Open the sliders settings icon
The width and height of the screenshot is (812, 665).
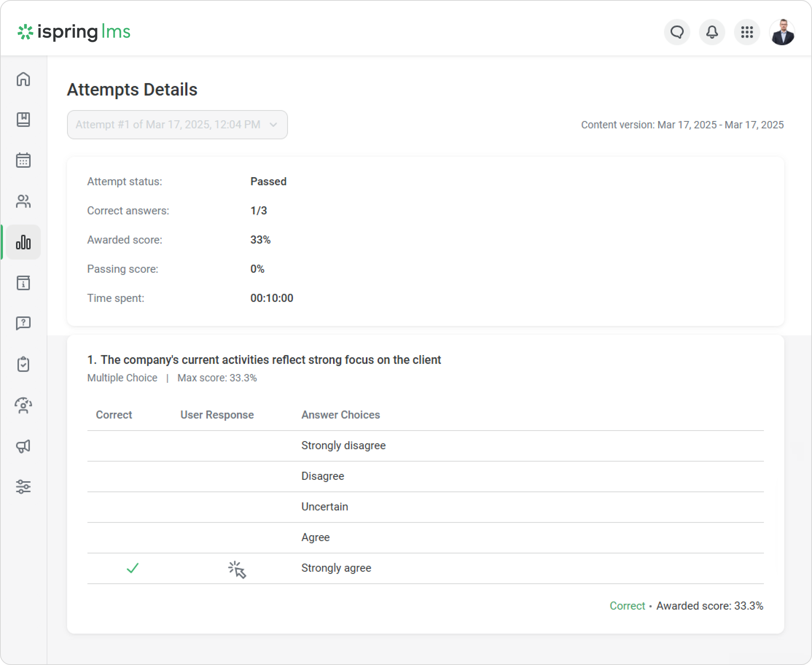point(23,487)
